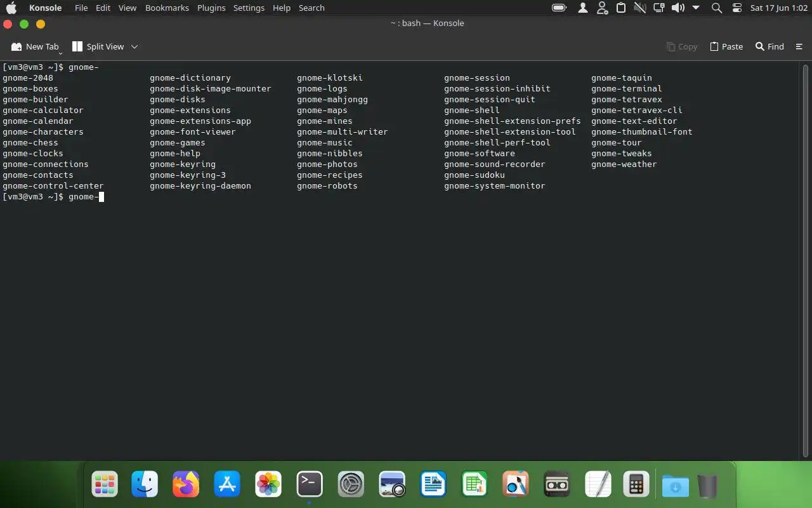This screenshot has height=508, width=812.
Task: Click the gnome-klotski text
Action: point(329,77)
